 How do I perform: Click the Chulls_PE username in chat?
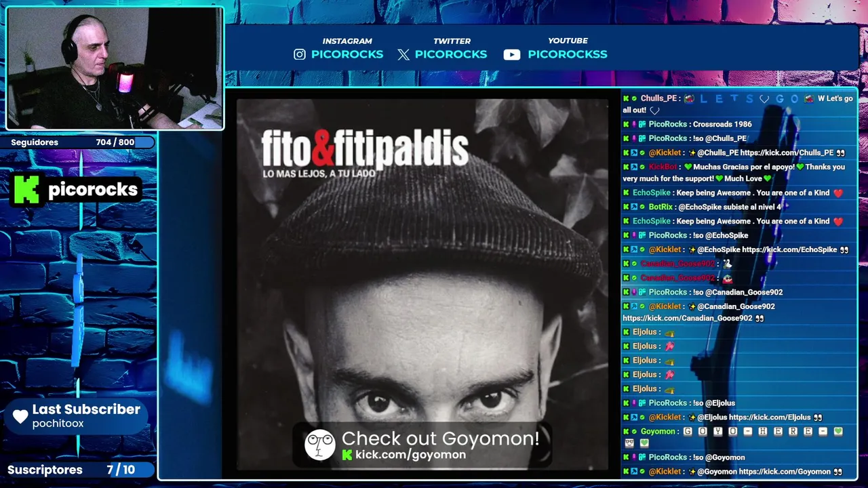pyautogui.click(x=658, y=99)
